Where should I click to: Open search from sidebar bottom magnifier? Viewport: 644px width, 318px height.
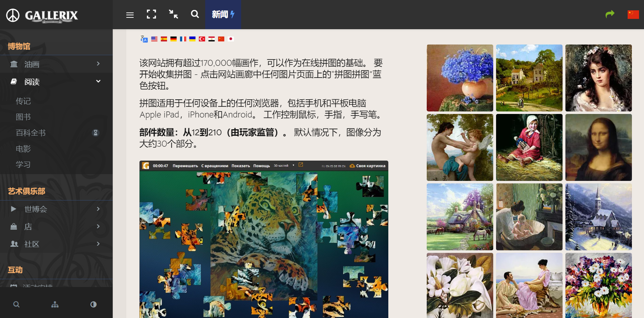[x=16, y=304]
